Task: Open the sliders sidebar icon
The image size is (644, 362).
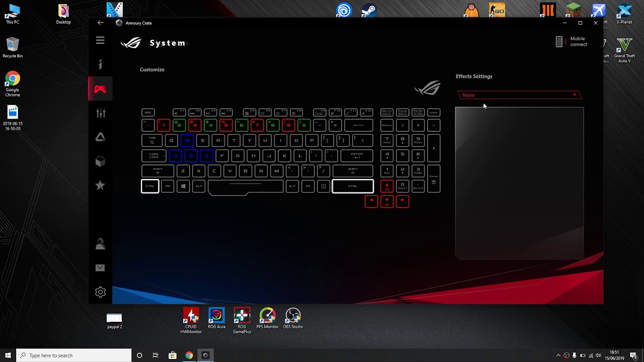Action: (x=101, y=113)
